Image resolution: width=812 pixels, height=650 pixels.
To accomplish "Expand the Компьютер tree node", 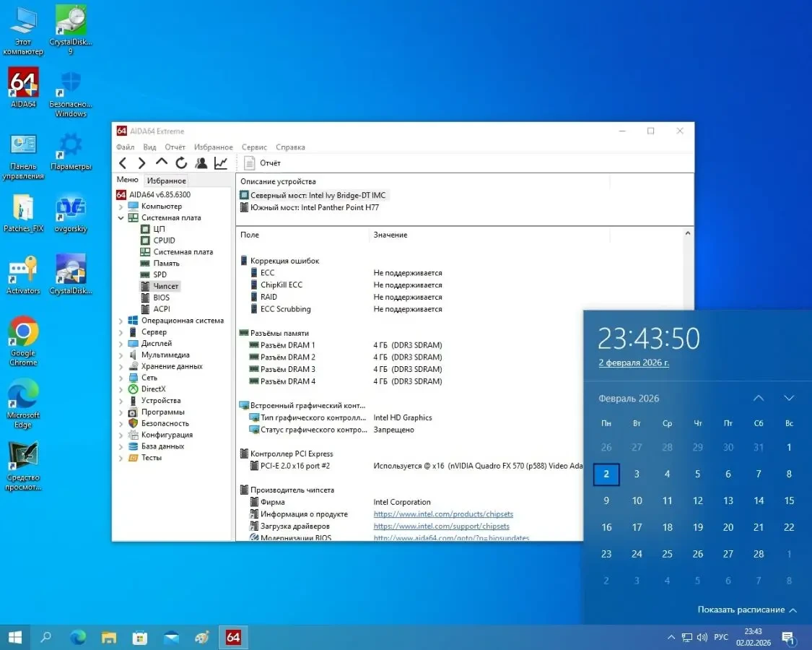I will click(x=121, y=207).
